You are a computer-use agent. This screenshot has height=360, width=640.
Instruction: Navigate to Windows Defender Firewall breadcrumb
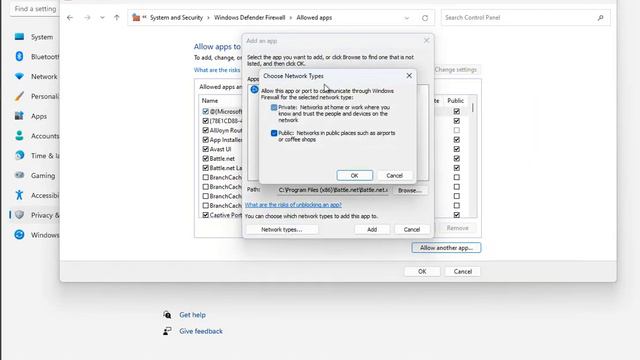click(x=249, y=18)
